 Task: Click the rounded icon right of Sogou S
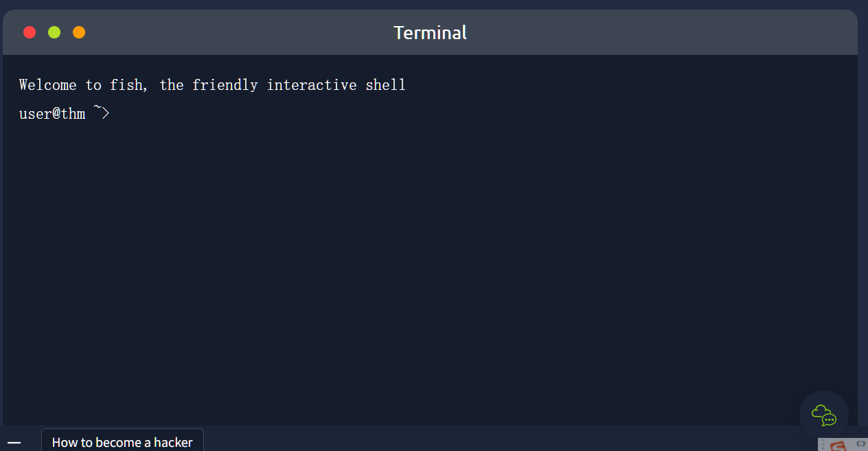(x=860, y=444)
